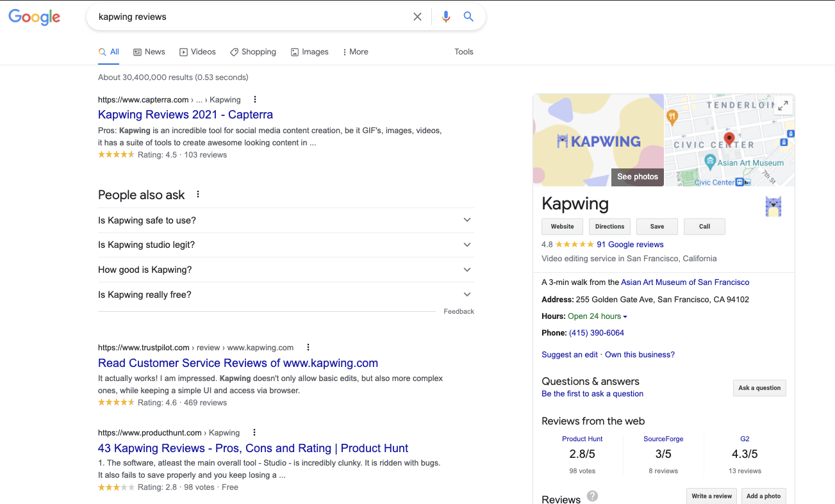Open three-dot menu beside Trustpilot result

click(x=308, y=347)
